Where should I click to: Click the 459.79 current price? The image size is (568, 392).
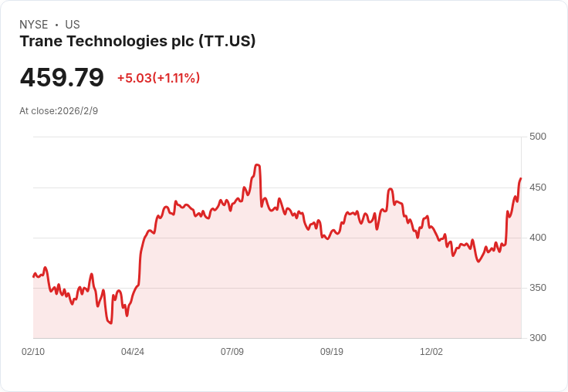(x=62, y=78)
